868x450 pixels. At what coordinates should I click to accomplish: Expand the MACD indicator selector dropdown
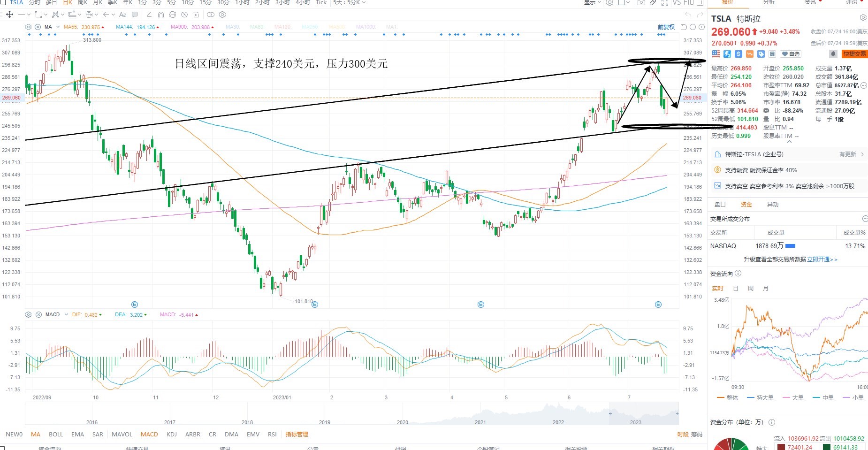(66, 314)
